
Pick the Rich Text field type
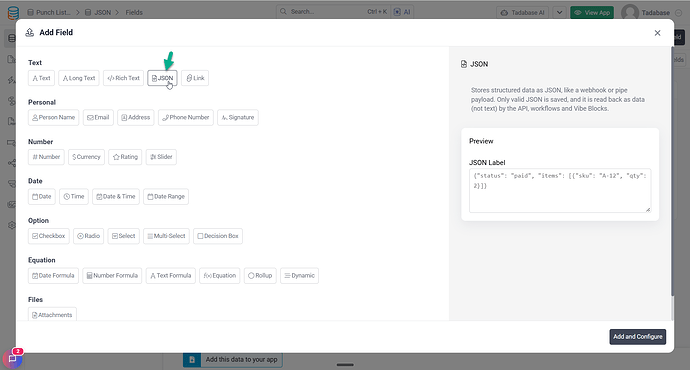(123, 78)
